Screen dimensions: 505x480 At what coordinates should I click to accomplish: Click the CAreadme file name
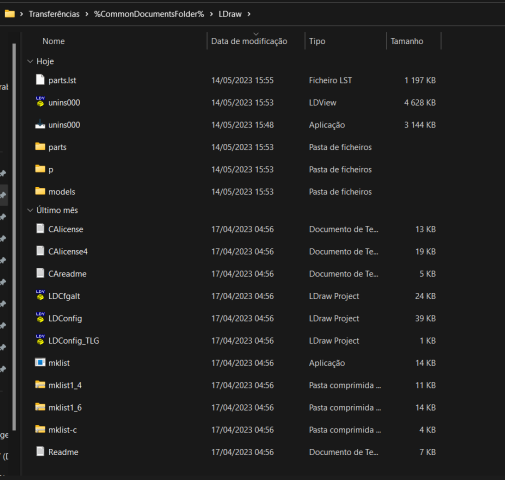click(67, 274)
